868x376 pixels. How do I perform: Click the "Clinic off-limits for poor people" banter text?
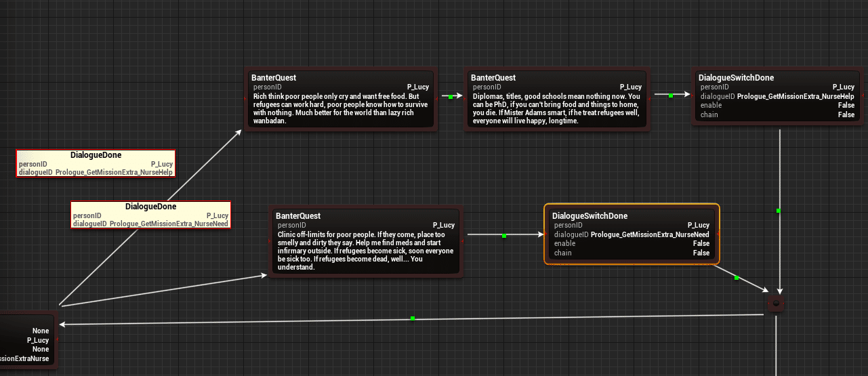point(366,251)
